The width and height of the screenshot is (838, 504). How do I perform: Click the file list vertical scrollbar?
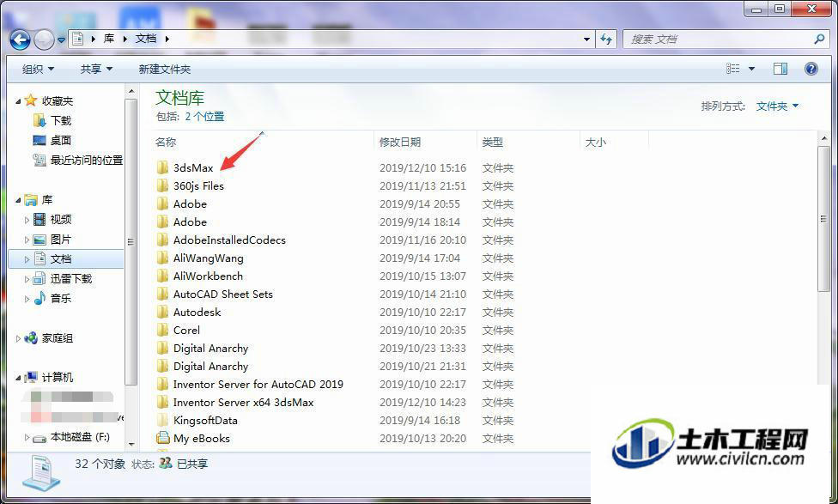click(x=823, y=219)
